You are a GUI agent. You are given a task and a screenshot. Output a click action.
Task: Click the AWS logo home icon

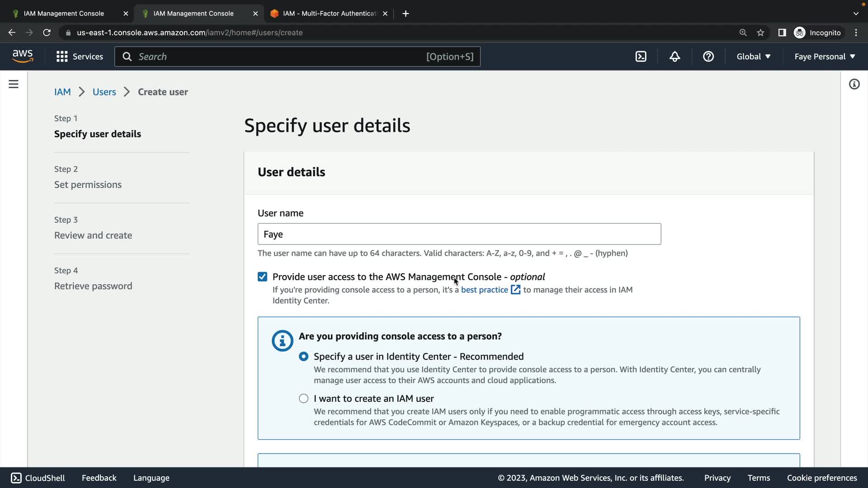tap(23, 56)
